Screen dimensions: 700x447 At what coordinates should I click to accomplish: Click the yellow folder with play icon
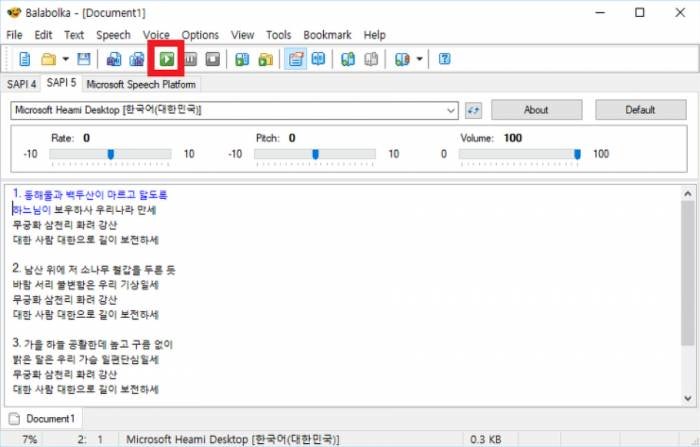click(x=266, y=59)
